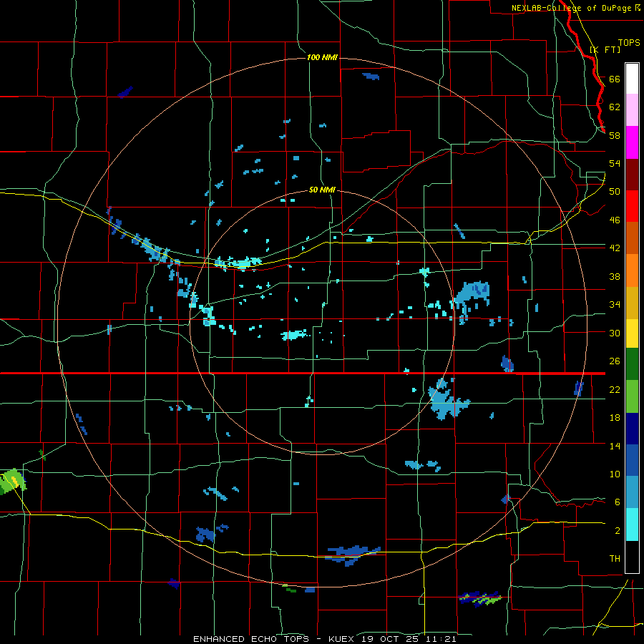
Task: Select the "2" legend value
Action: click(618, 531)
